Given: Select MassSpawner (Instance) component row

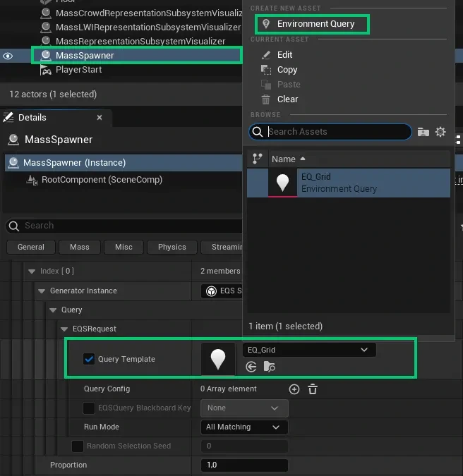Looking at the screenshot, I should pyautogui.click(x=124, y=163).
